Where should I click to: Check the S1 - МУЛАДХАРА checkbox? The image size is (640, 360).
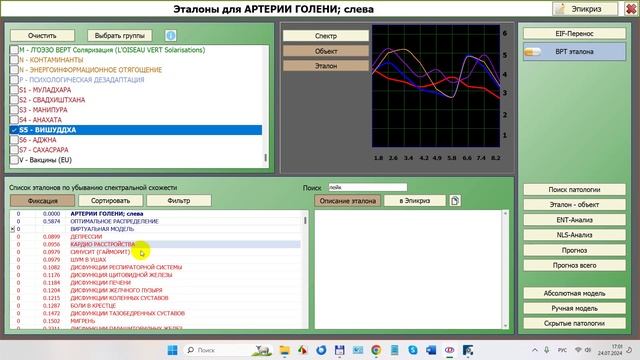pos(14,90)
